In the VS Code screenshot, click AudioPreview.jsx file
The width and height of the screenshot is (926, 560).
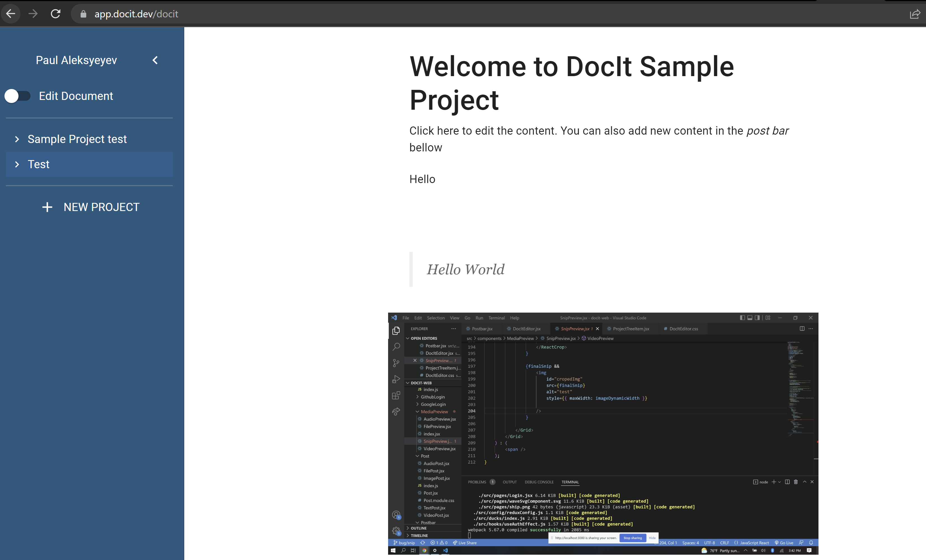click(x=439, y=419)
